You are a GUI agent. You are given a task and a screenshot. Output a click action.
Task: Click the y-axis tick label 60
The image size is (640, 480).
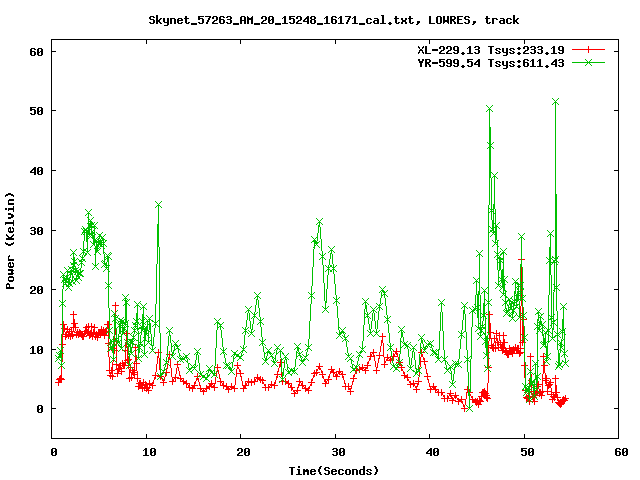coord(36,52)
